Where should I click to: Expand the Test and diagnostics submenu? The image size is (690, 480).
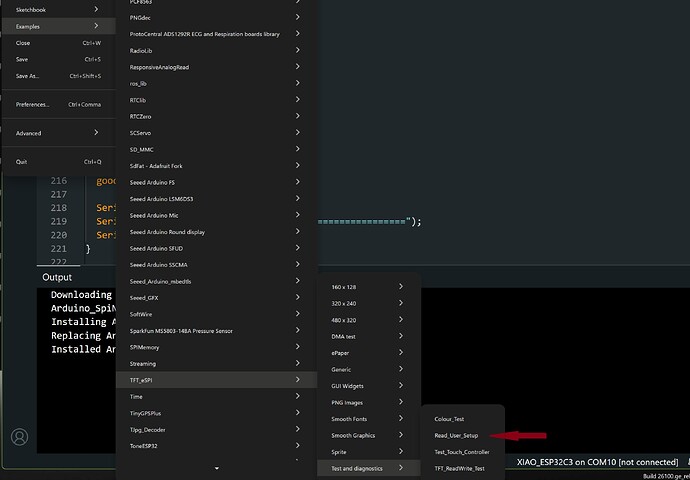tap(369, 469)
